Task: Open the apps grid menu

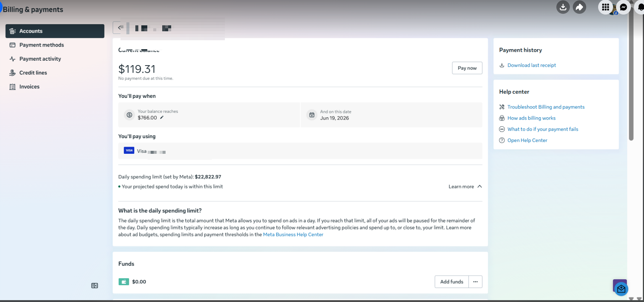Action: click(x=606, y=7)
